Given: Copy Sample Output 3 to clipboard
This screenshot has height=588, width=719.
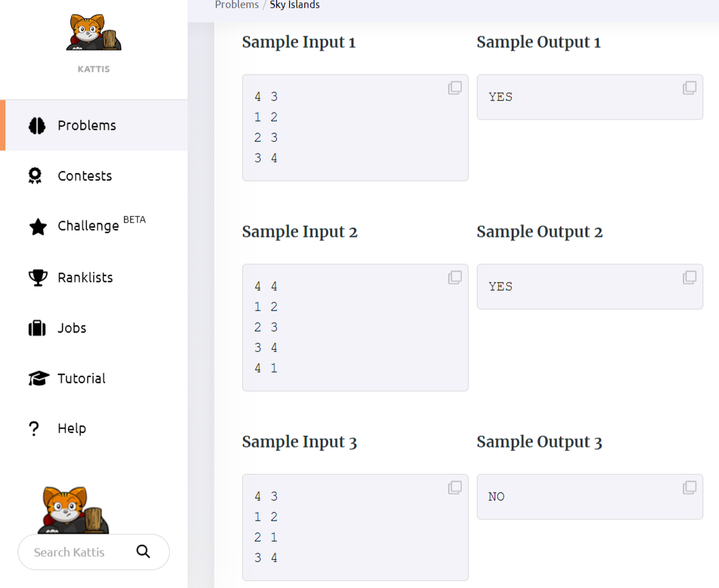Looking at the screenshot, I should (x=690, y=487).
